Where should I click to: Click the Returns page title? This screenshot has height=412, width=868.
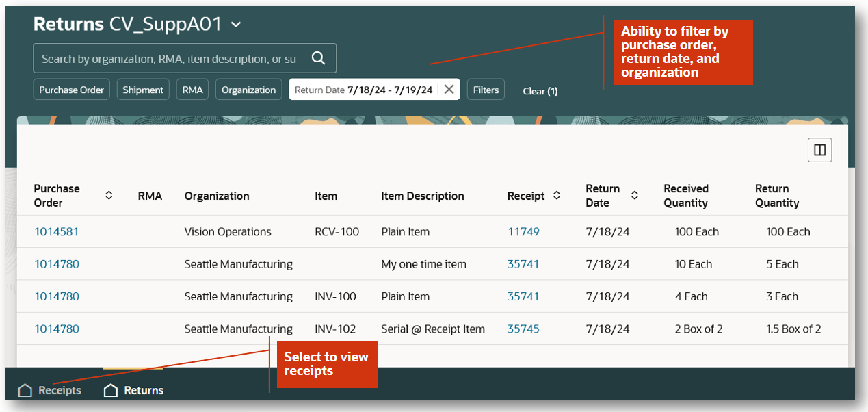pos(68,24)
